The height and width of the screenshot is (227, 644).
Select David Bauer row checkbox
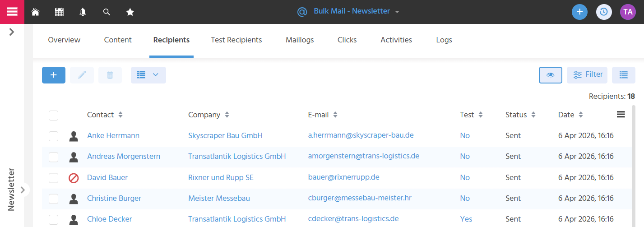(53, 178)
